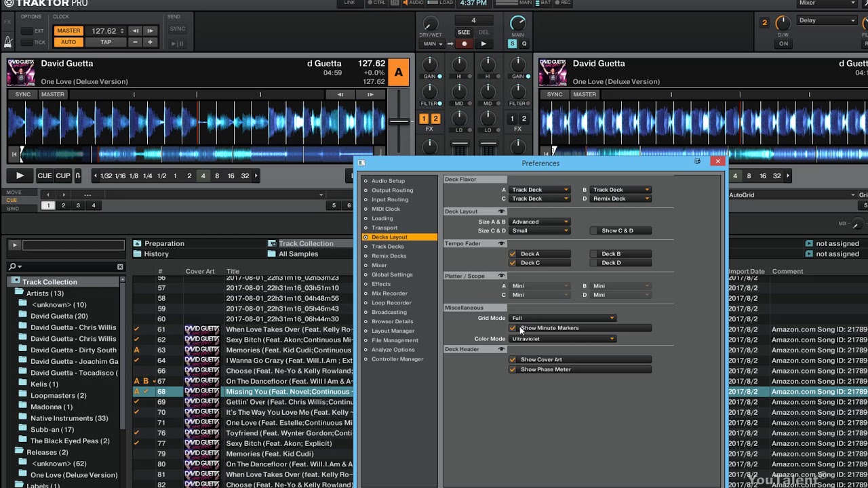Open Effects preferences page
The image size is (868, 488).
pyautogui.click(x=381, y=284)
